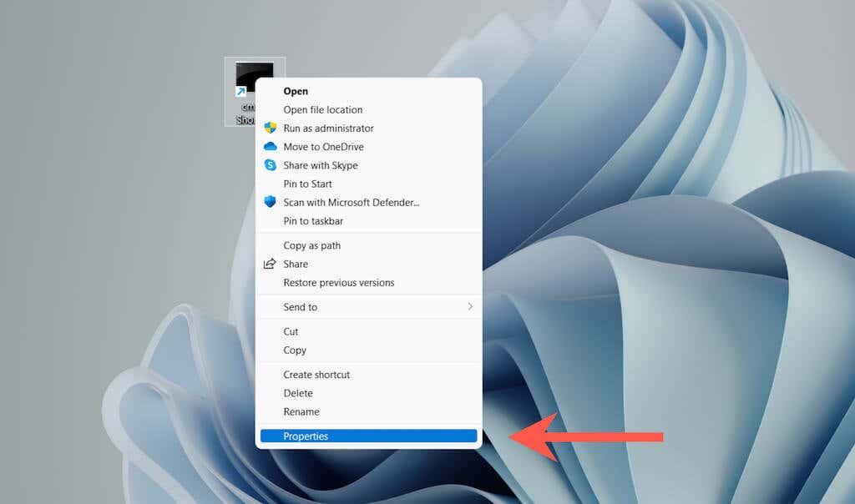Select Create shortcut
The image size is (855, 504).
click(x=316, y=374)
